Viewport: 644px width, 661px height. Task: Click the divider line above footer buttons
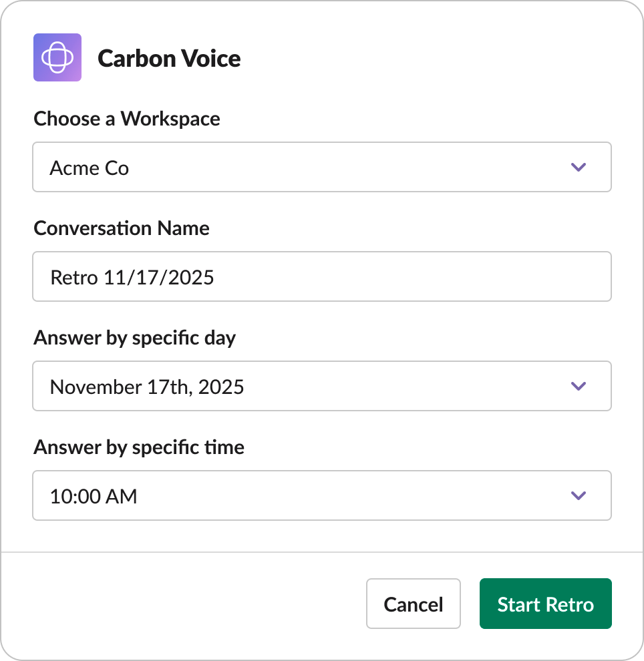pyautogui.click(x=322, y=552)
